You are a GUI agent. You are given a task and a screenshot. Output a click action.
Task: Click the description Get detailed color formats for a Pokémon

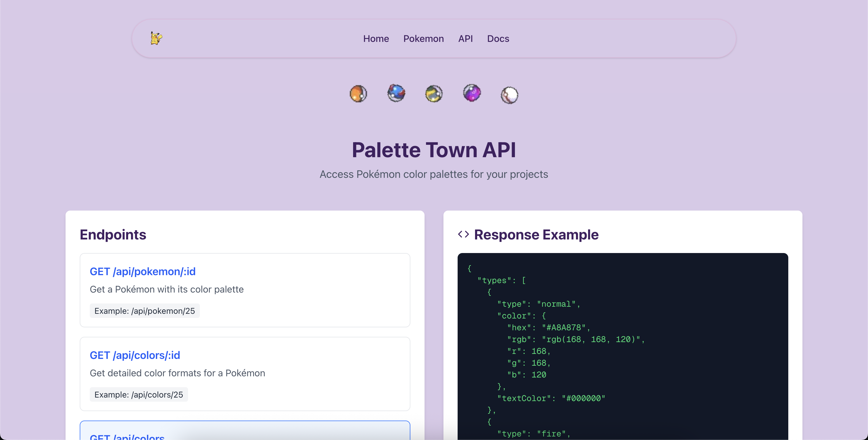coord(177,373)
